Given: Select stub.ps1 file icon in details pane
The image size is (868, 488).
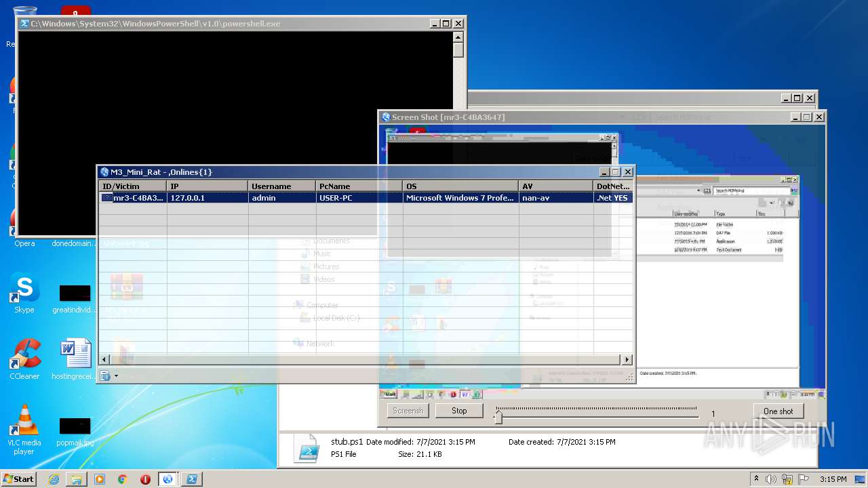Looking at the screenshot, I should tap(307, 448).
